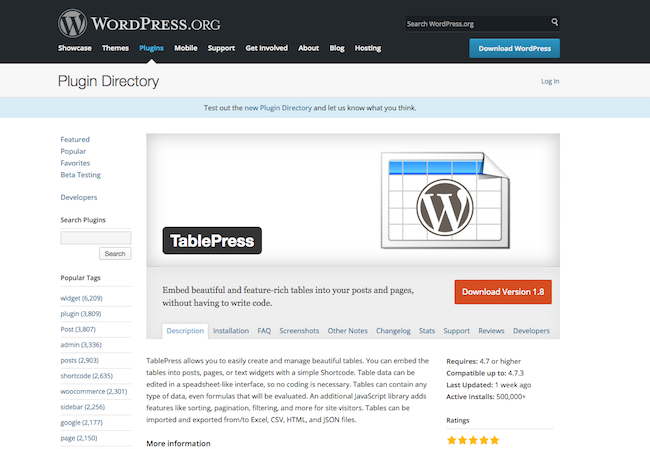Viewport: 650px width, 449px height.
Task: Select the Plugins menu item
Action: (151, 48)
